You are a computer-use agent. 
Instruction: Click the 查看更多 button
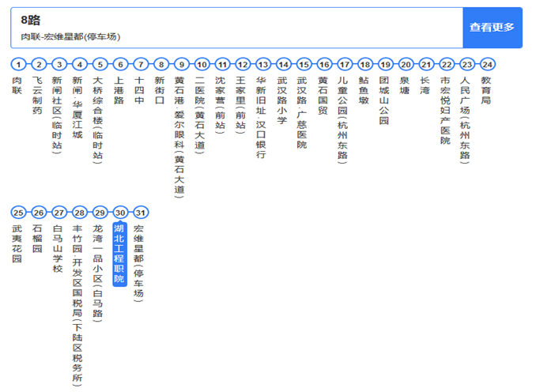[493, 28]
